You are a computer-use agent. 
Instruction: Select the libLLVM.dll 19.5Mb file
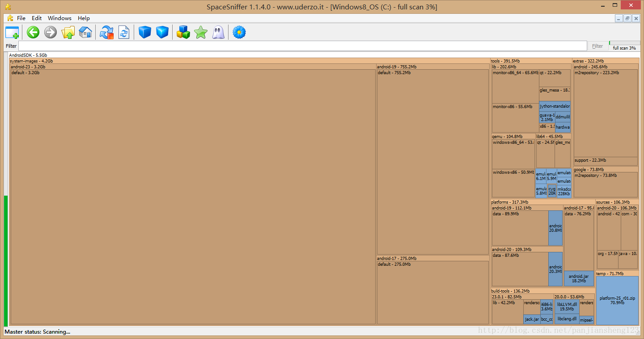567,307
